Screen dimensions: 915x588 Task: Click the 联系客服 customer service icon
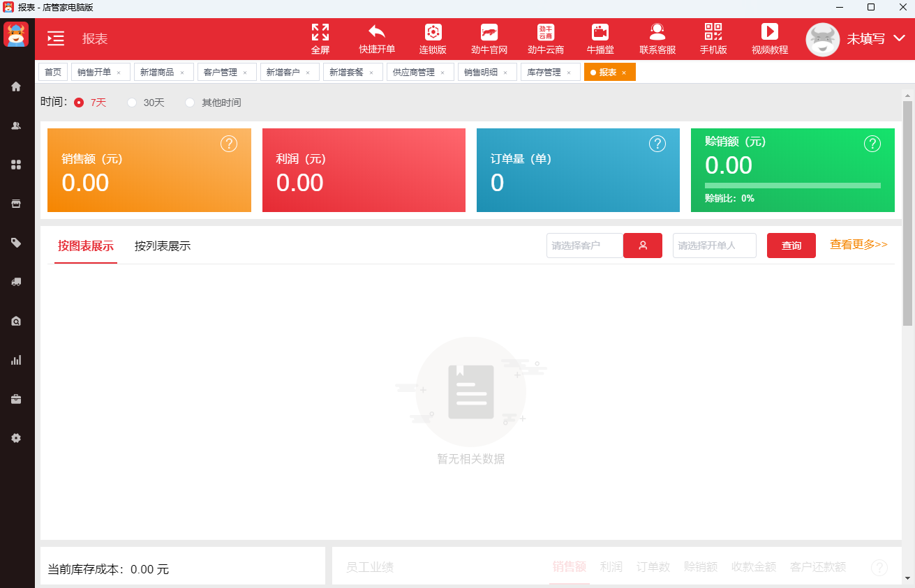[x=657, y=32]
